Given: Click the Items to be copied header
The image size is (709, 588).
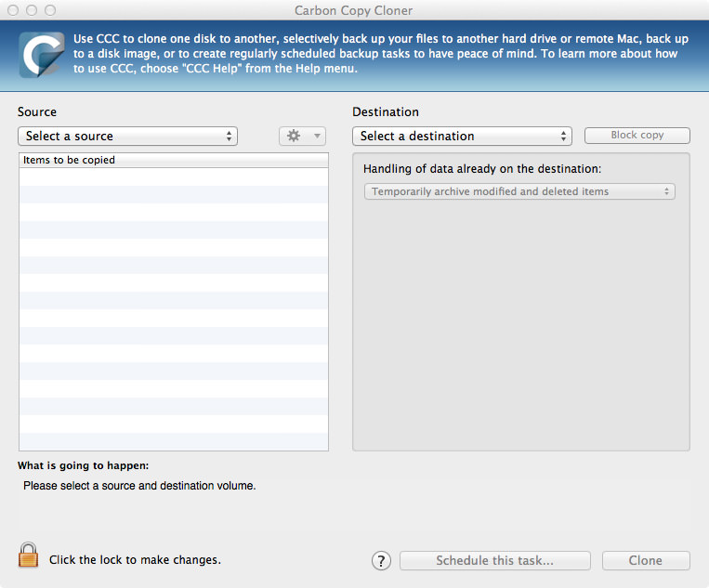Looking at the screenshot, I should 174,160.
